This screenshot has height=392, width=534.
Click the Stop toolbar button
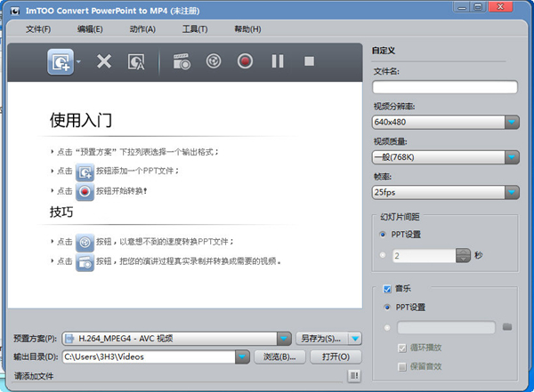pos(309,61)
